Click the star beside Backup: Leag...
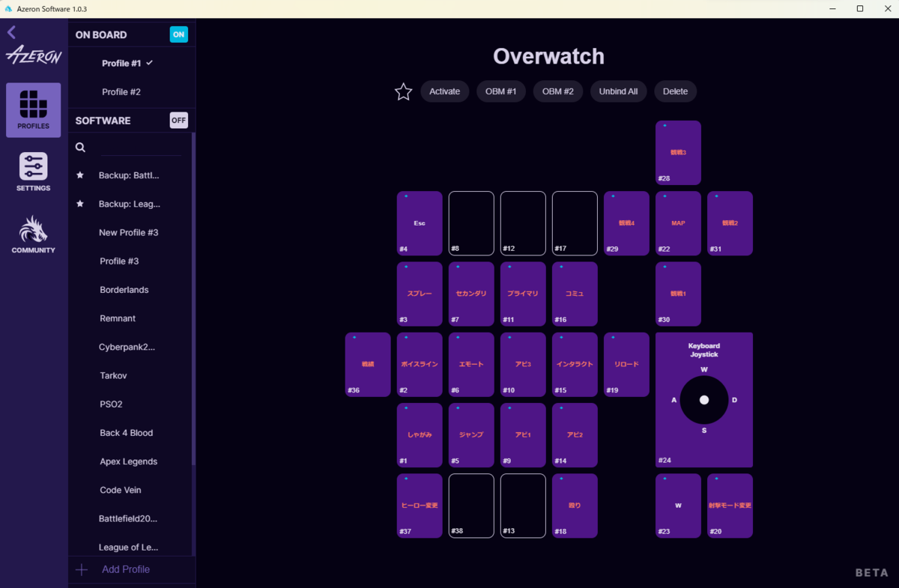Image resolution: width=899 pixels, height=588 pixels. pyautogui.click(x=80, y=204)
